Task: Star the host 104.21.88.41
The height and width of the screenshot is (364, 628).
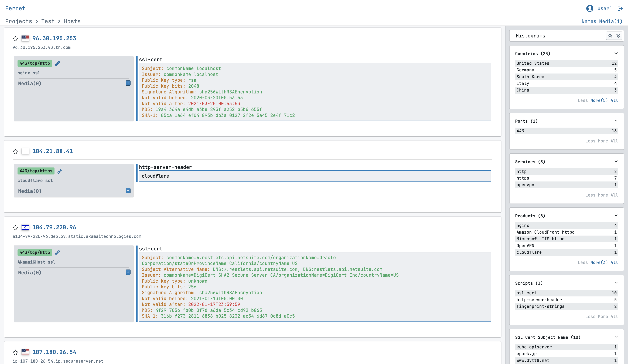Action: tap(15, 151)
